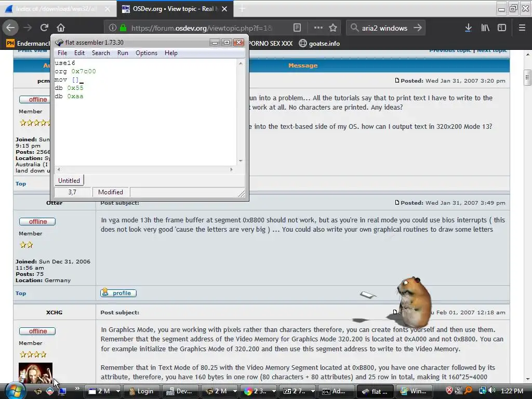Viewport: 532px width, 399px height.
Task: Click the aria2 windows search box
Action: tap(384, 28)
